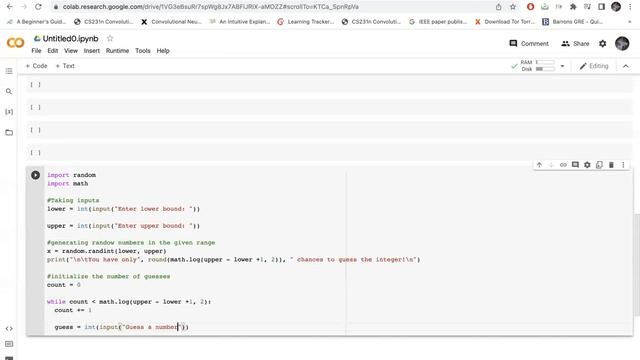Image resolution: width=640 pixels, height=360 pixels.
Task: Open Download Tor bookmark
Action: point(504,22)
